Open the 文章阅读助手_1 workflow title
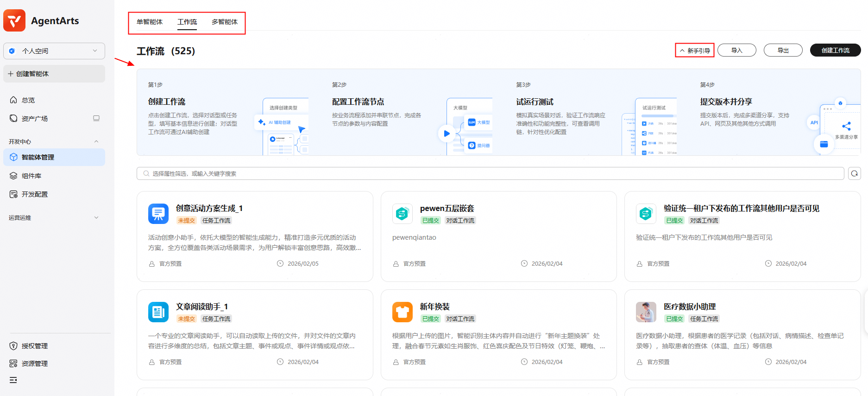 coord(202,307)
